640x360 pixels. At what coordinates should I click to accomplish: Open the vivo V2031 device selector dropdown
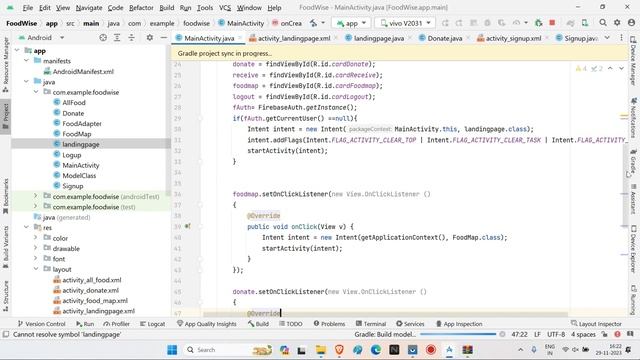[x=405, y=23]
